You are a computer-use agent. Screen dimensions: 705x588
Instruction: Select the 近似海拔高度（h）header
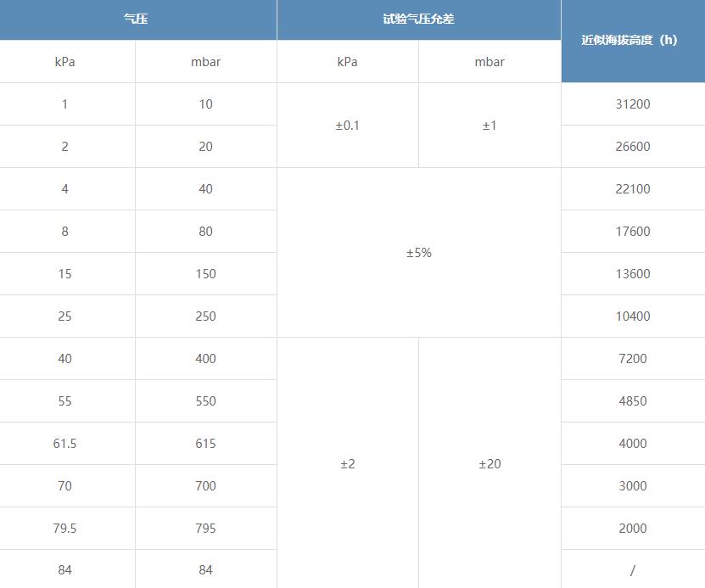632,40
